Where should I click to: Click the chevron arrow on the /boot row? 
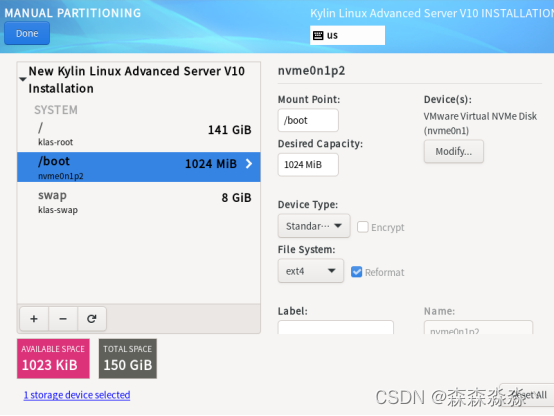249,164
